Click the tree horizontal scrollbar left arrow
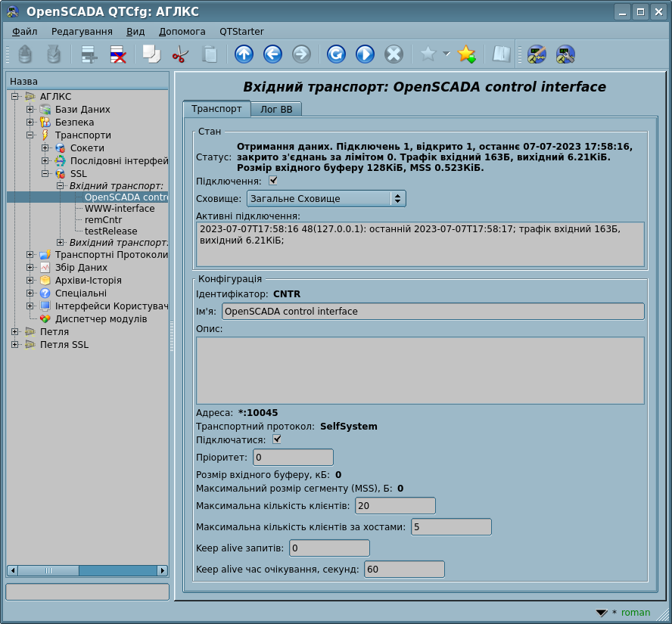Screen dimensions: 672x624 click(x=12, y=570)
